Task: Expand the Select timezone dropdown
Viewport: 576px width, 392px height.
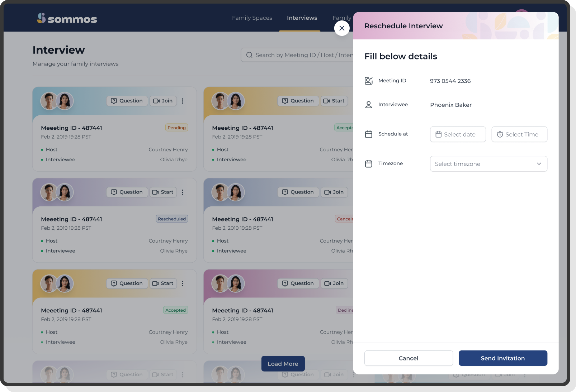Action: click(x=488, y=164)
